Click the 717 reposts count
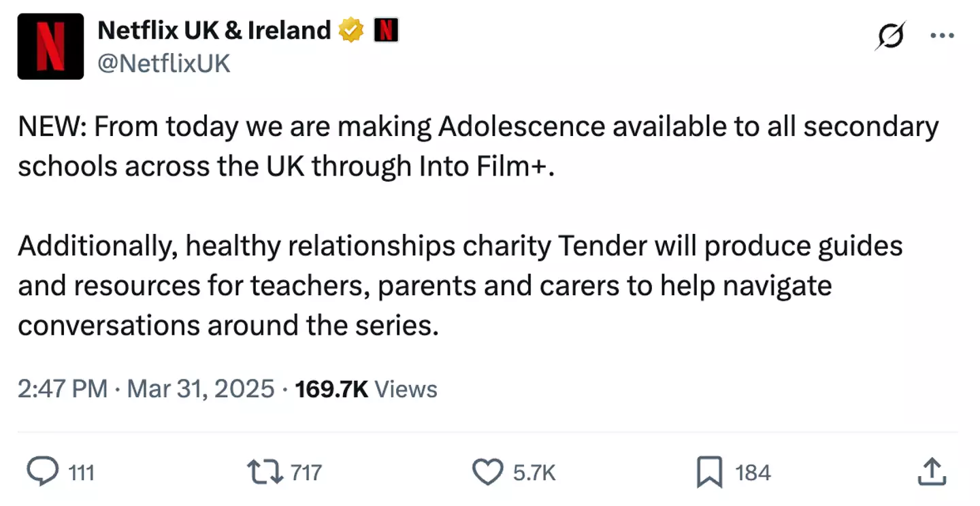The height and width of the screenshot is (506, 980). pos(306,472)
